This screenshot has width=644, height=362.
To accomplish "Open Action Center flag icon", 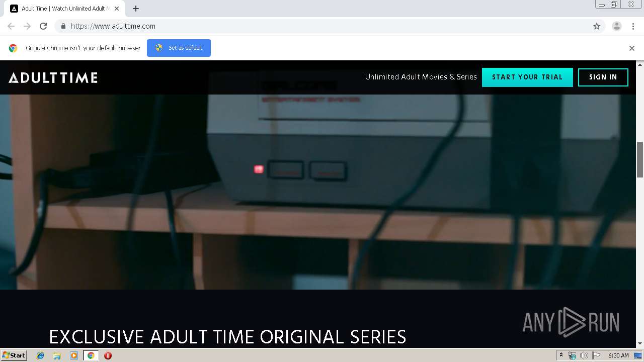I will click(596, 355).
